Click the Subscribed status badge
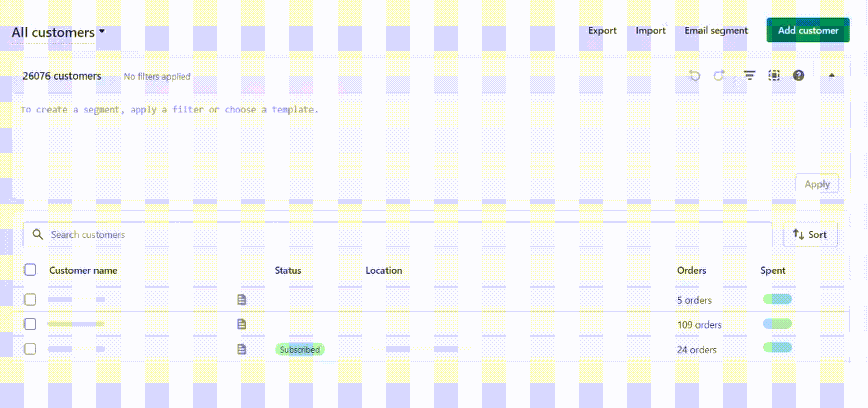Viewport: 868px width, 408px height. click(300, 349)
